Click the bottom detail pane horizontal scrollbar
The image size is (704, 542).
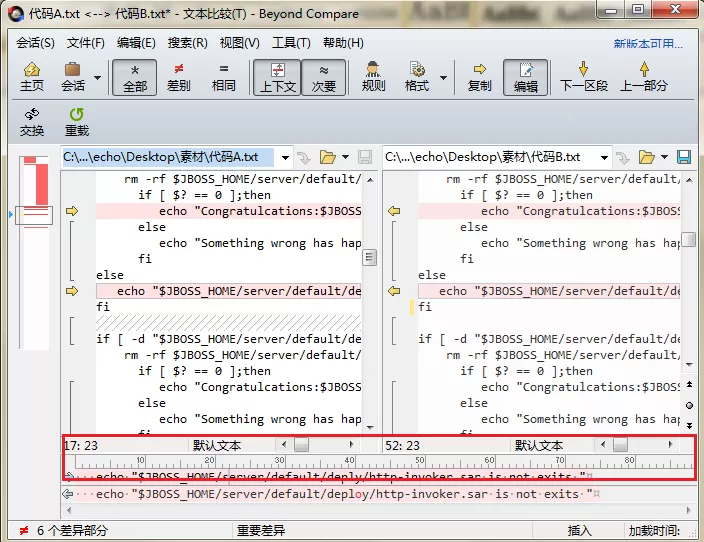[379, 510]
